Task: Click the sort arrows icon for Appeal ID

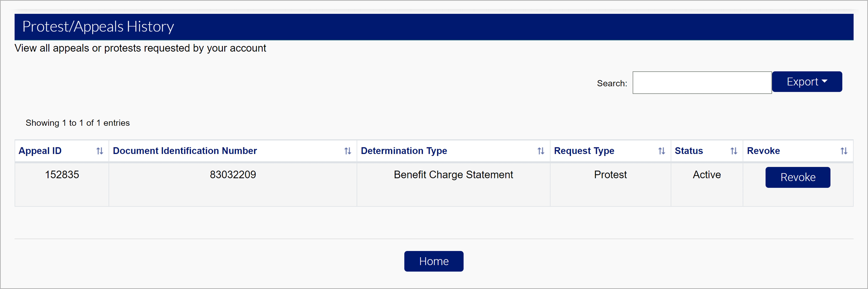Action: [100, 151]
